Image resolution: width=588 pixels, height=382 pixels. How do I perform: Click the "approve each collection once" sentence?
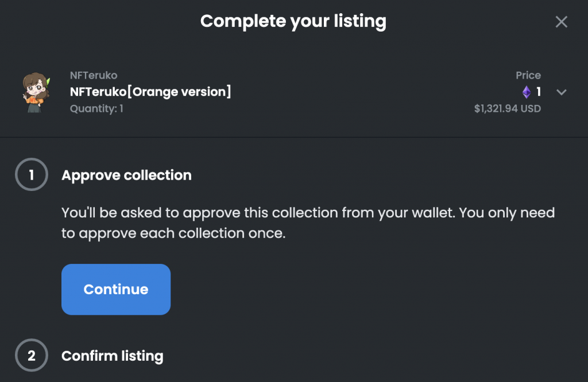[173, 233]
